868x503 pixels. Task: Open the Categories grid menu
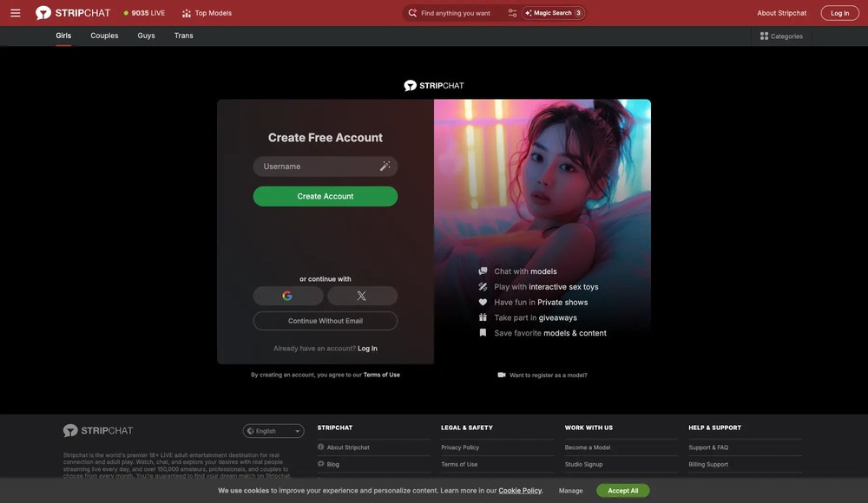coord(781,36)
